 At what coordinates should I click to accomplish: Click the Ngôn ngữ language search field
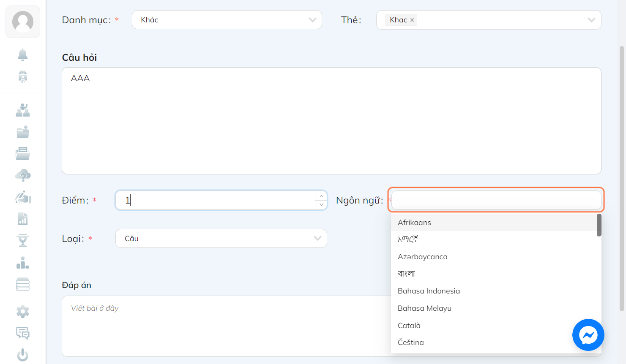496,200
